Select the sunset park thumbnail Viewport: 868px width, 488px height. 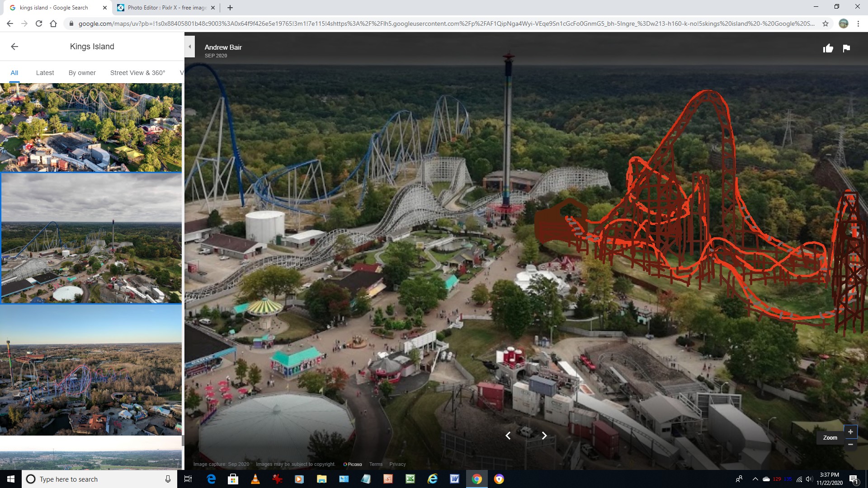click(91, 370)
